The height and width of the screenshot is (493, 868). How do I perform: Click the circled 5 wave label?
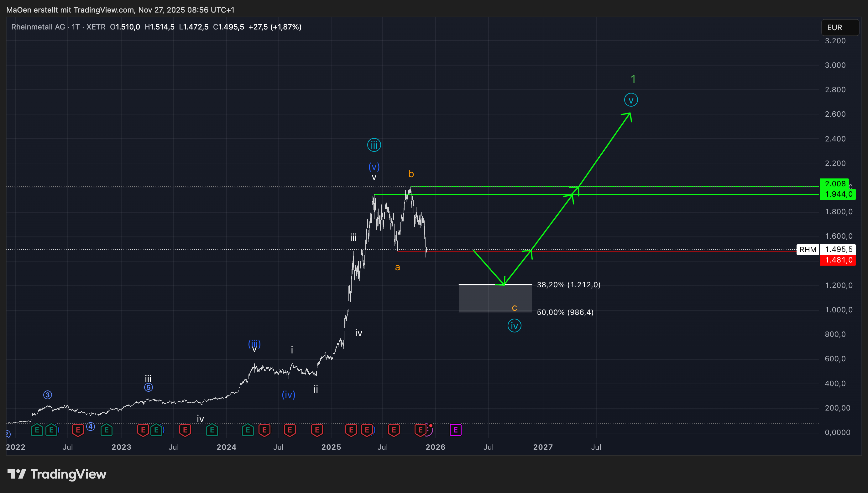pos(148,387)
